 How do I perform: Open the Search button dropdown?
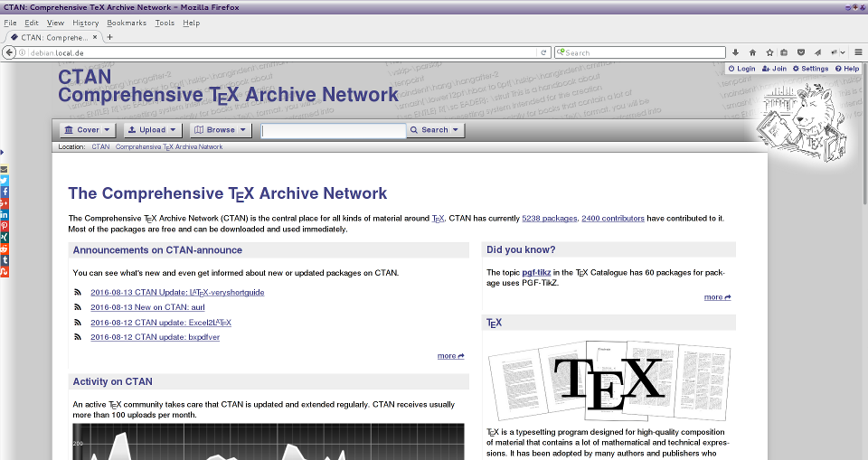pyautogui.click(x=456, y=129)
